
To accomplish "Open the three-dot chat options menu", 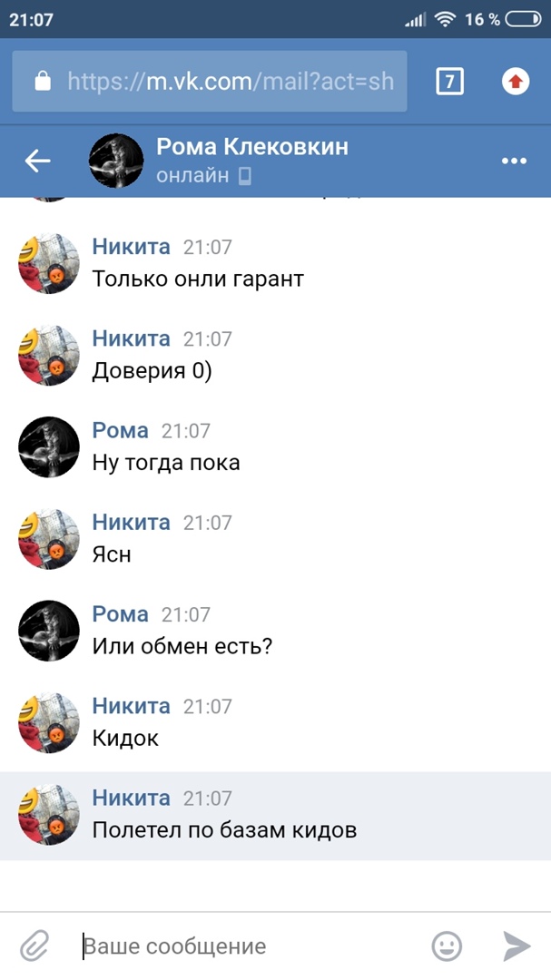I will tap(514, 162).
